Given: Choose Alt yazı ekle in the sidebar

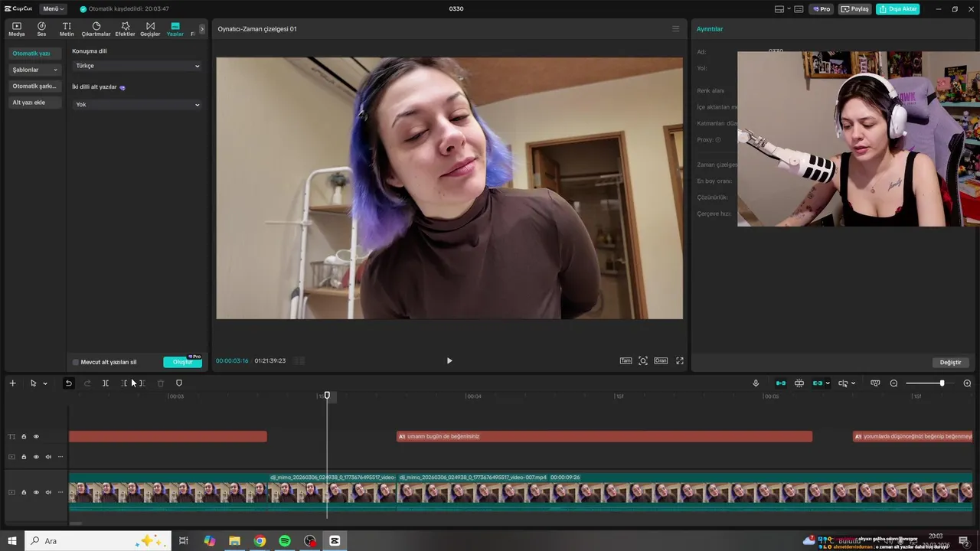Looking at the screenshot, I should click(34, 103).
